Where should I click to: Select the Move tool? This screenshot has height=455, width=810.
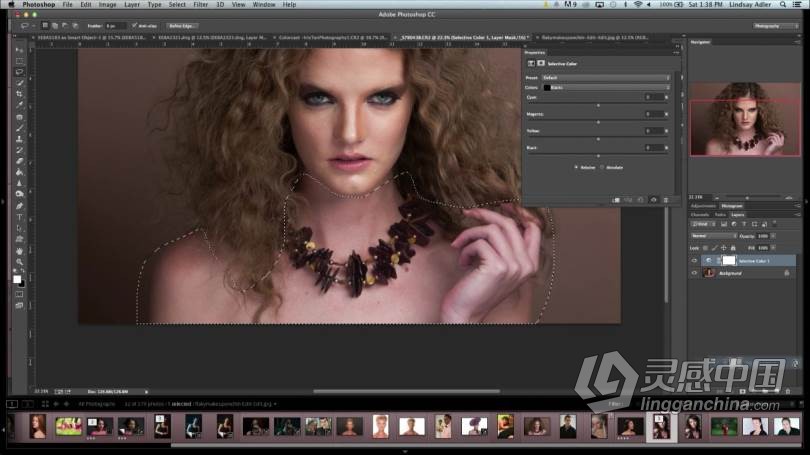click(x=19, y=50)
